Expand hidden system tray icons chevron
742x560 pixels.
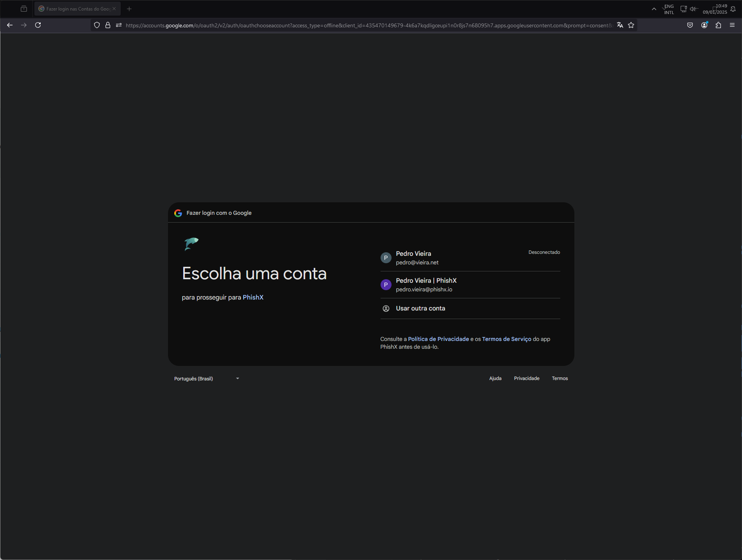coord(654,9)
